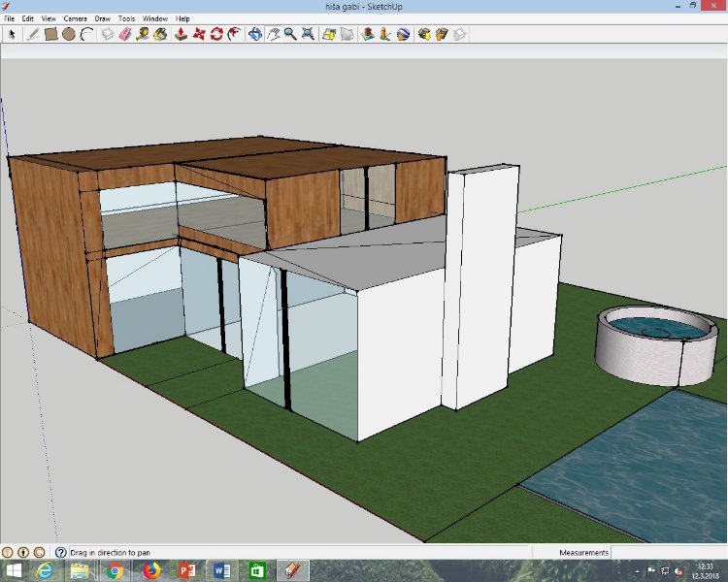The image size is (728, 582).
Task: Click the Zoom Extents icon
Action: pos(308,34)
